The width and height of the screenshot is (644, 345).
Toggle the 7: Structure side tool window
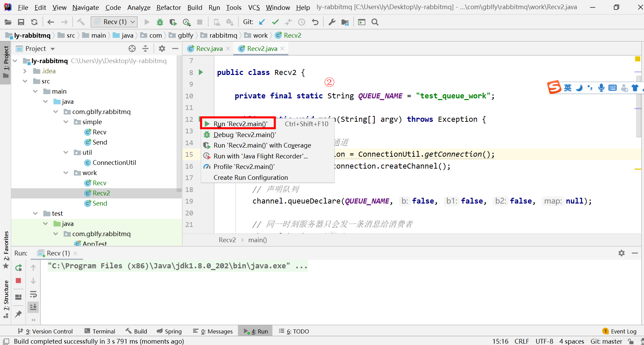[x=6, y=299]
